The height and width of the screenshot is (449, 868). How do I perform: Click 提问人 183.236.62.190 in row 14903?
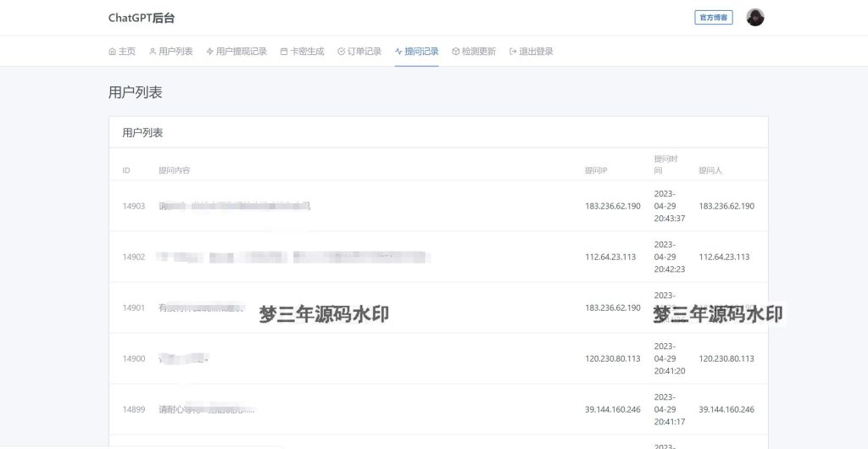point(726,206)
